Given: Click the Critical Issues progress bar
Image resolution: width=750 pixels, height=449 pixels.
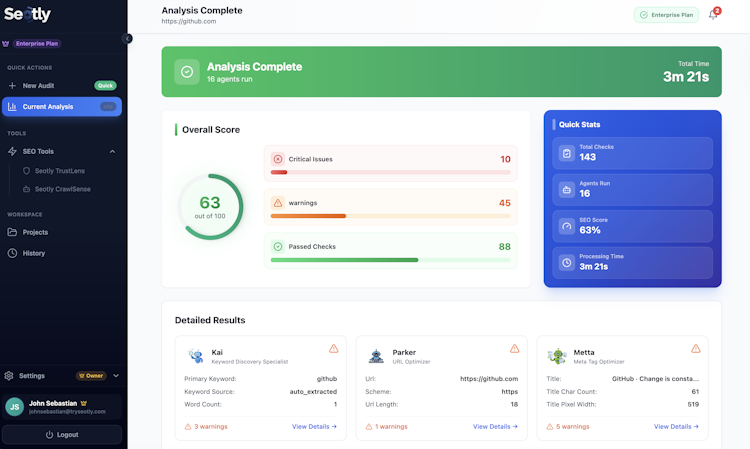Looking at the screenshot, I should click(x=390, y=172).
